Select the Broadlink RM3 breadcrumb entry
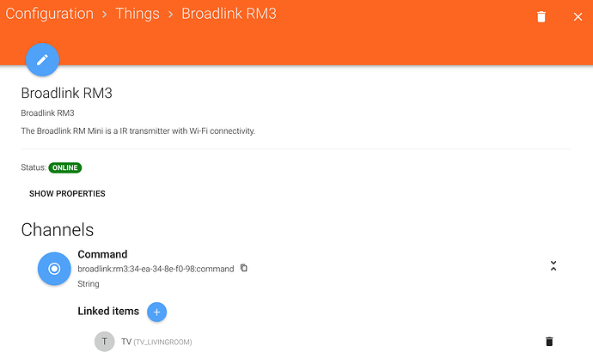Image resolution: width=593 pixels, height=364 pixels. 229,14
